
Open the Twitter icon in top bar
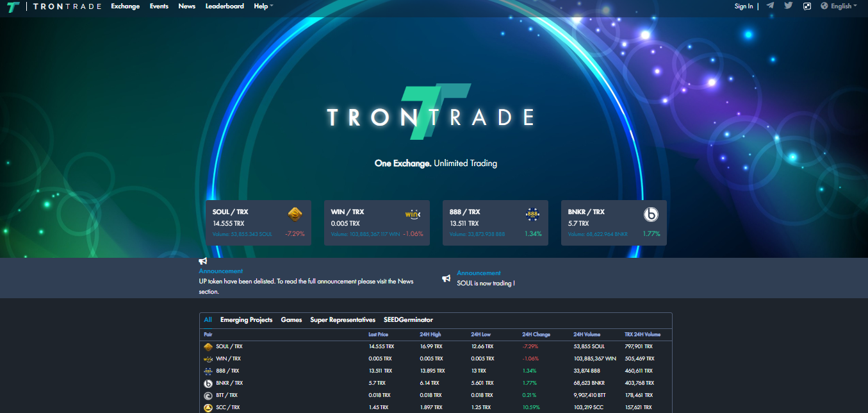pos(788,6)
